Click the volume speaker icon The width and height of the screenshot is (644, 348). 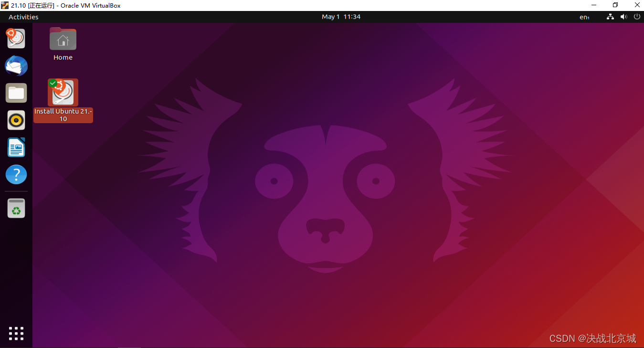[x=623, y=17]
